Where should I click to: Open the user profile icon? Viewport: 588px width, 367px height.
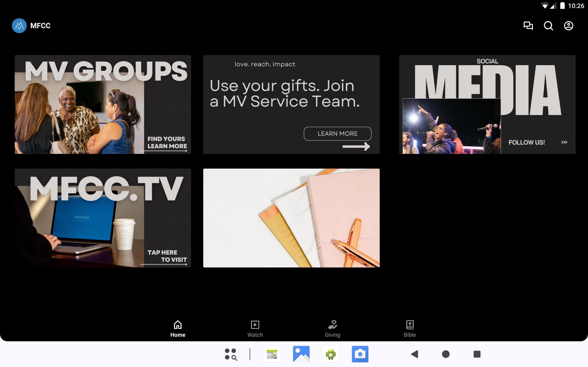tap(568, 26)
